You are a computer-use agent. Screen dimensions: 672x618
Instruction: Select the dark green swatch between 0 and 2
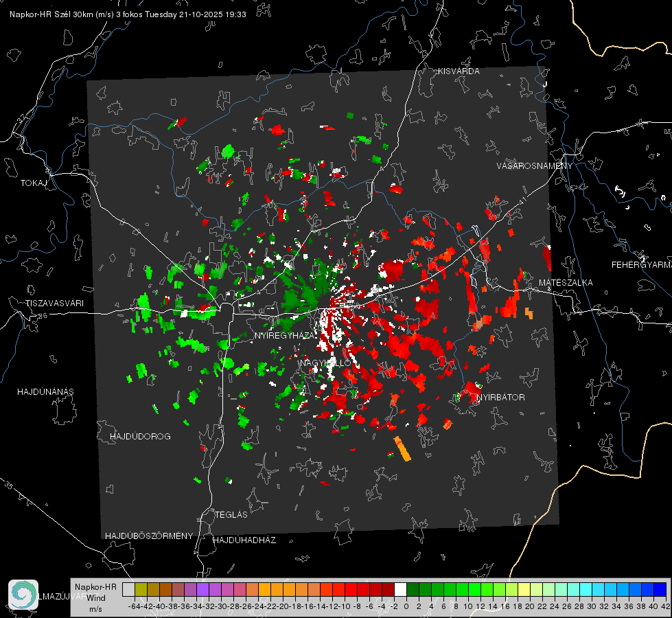(x=413, y=589)
